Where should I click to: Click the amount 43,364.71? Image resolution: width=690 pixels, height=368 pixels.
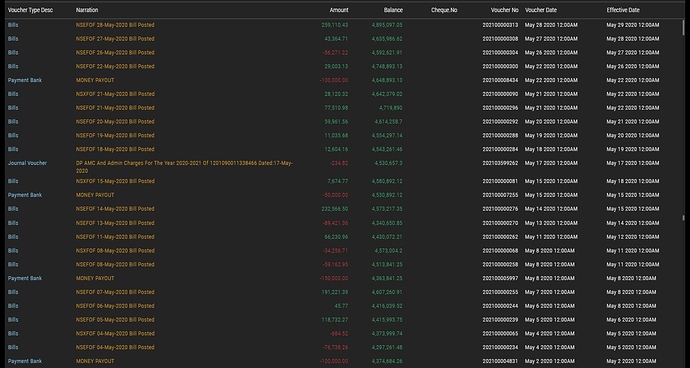pos(336,39)
